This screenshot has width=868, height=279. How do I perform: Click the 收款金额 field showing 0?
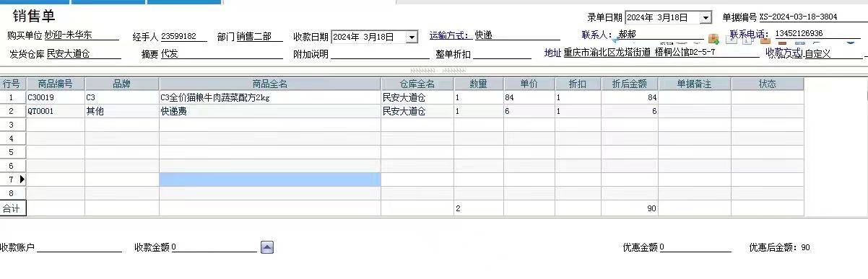click(x=214, y=247)
